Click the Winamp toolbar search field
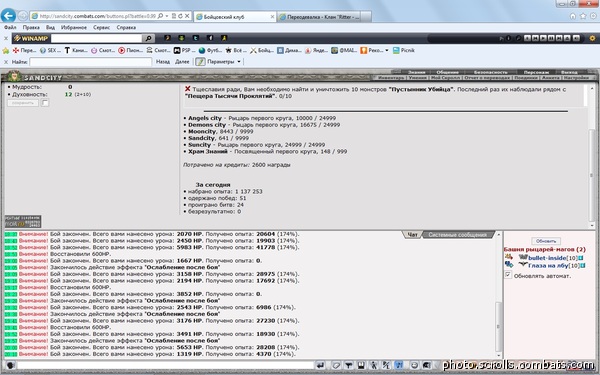The image size is (600, 375). (x=96, y=38)
